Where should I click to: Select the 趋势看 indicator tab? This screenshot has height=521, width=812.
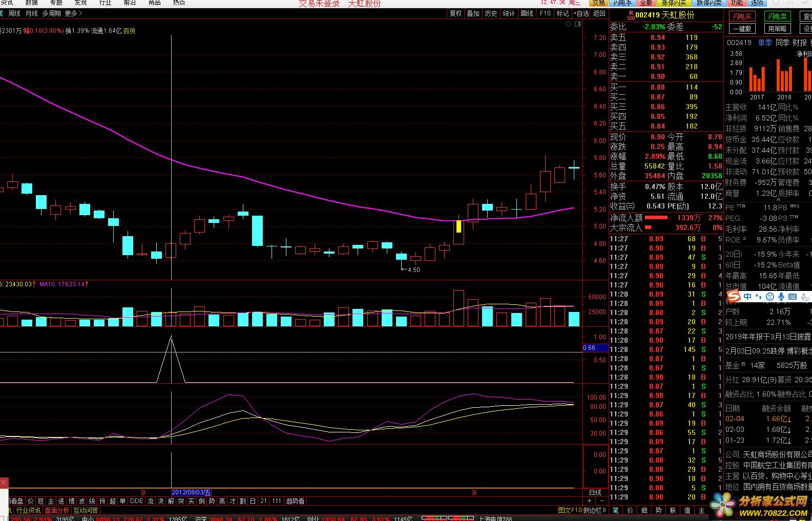coord(295,501)
